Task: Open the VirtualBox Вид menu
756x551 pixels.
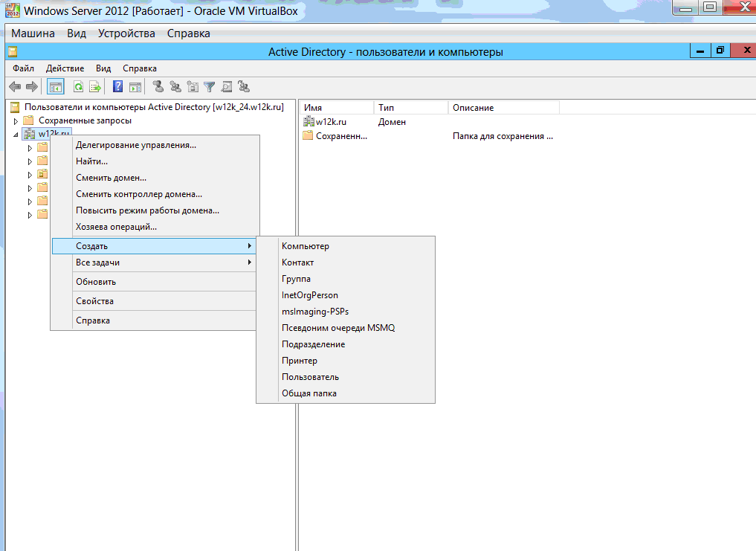Action: click(x=76, y=33)
